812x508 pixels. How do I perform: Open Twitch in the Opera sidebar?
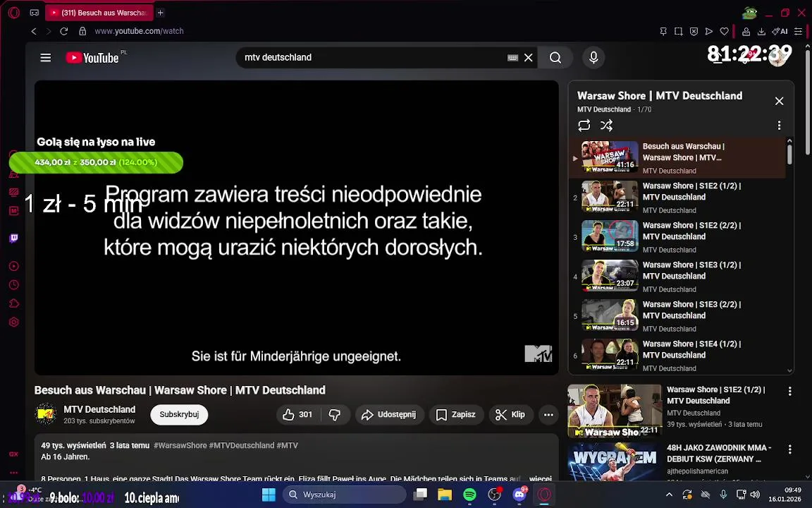coord(14,238)
